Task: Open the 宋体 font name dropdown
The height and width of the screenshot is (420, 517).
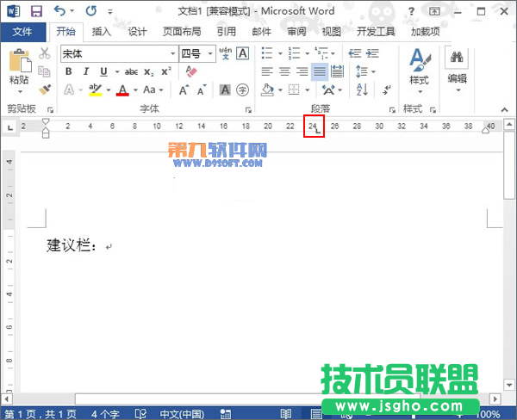Action: point(173,53)
